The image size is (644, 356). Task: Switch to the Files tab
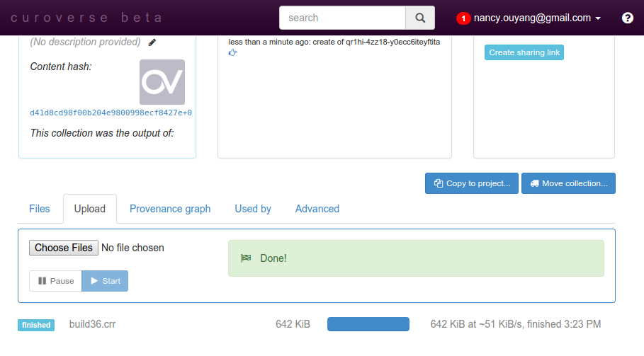40,209
